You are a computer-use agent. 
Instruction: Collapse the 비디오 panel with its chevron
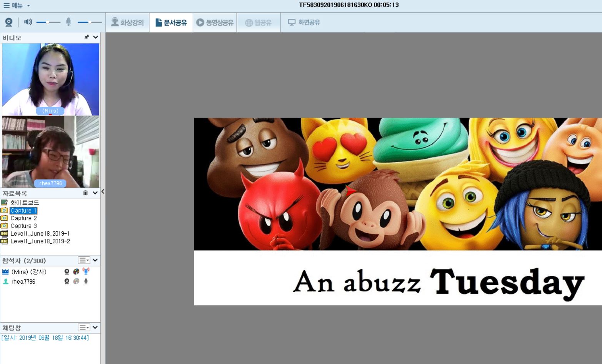pyautogui.click(x=95, y=37)
